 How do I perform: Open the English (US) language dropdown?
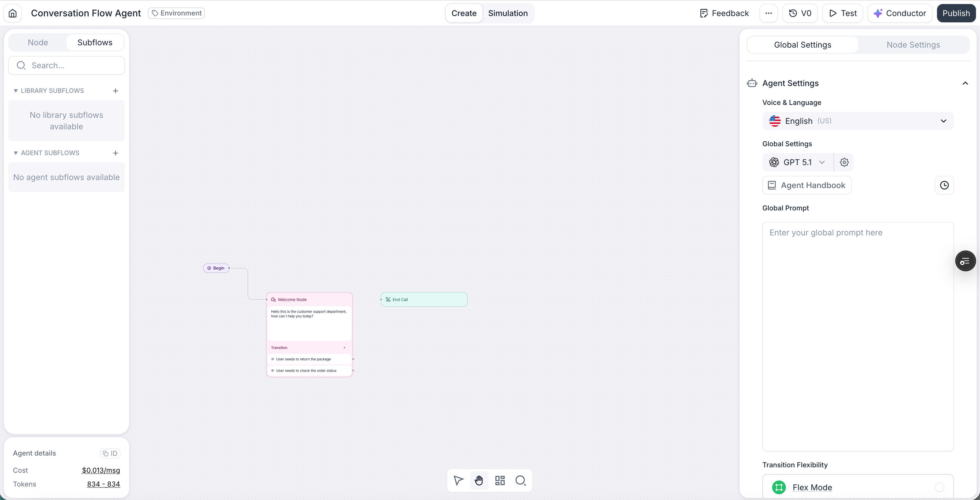pos(858,121)
